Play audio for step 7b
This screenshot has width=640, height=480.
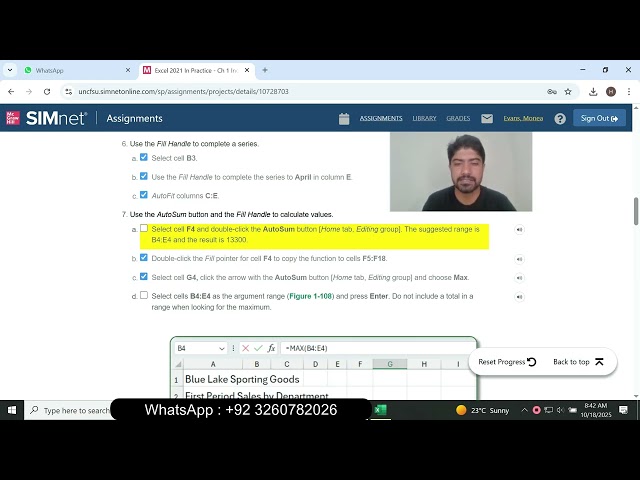click(x=519, y=259)
